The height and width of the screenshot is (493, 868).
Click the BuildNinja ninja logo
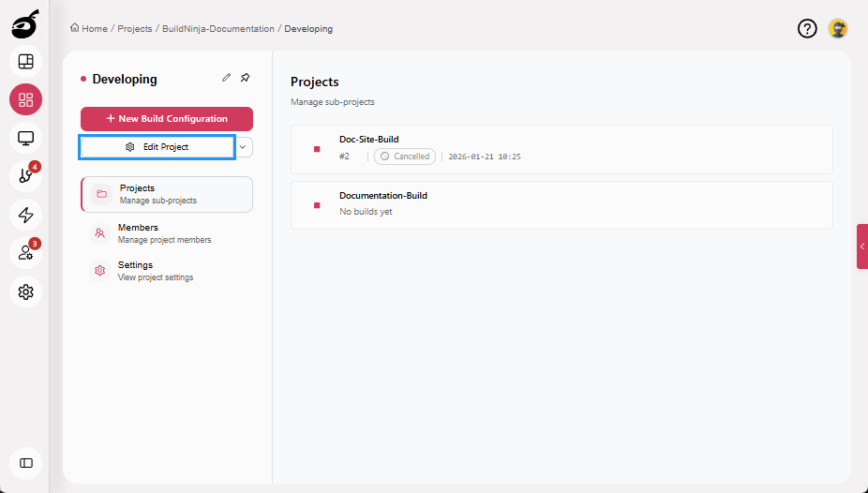click(x=25, y=23)
